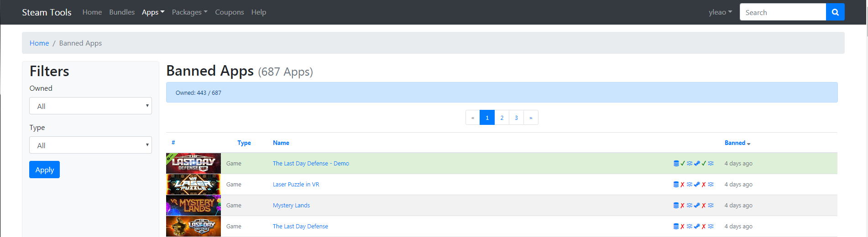Click last wavy-lines icon in Demo row
Screen dimensions: 868x237
[x=711, y=163]
